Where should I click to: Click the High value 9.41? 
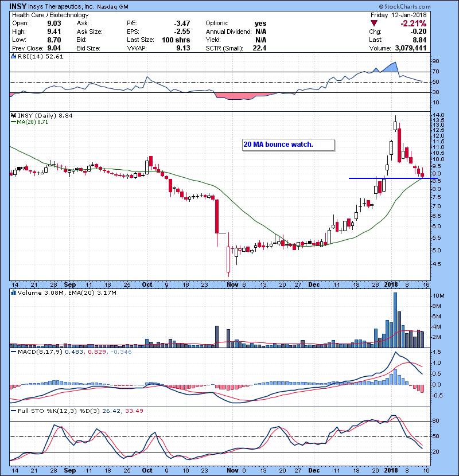[x=54, y=32]
